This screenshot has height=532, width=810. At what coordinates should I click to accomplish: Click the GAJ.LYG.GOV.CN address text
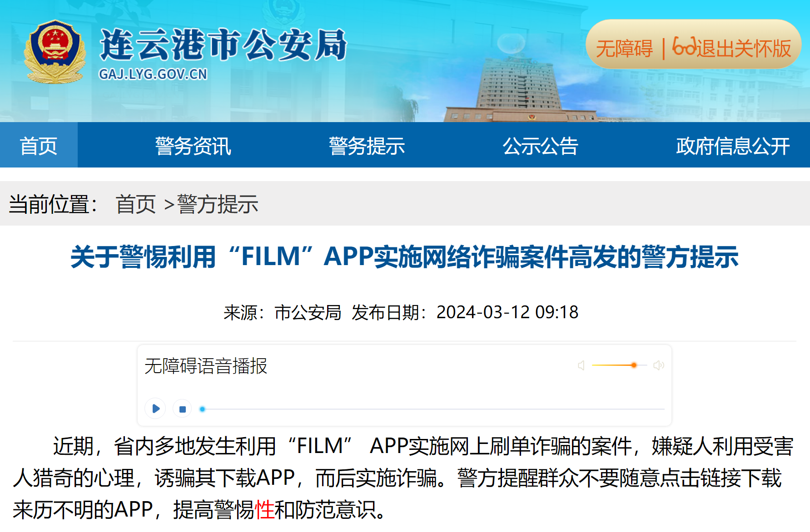coord(153,74)
